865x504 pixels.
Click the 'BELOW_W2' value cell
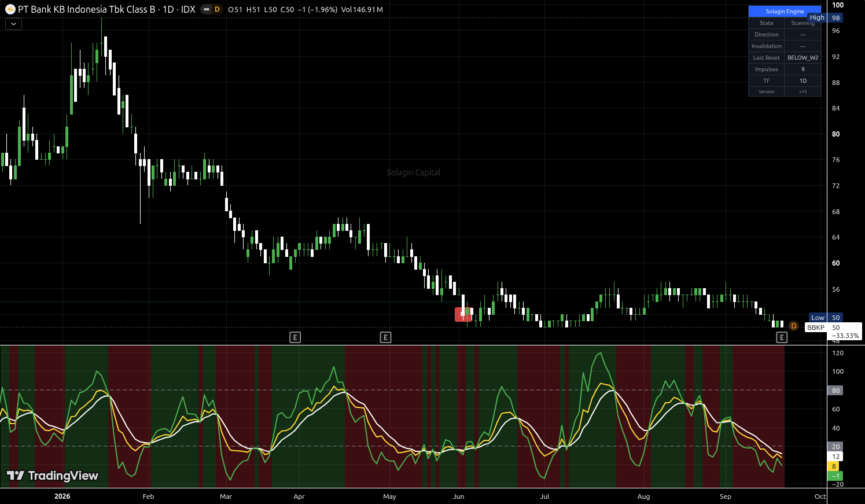(x=803, y=58)
